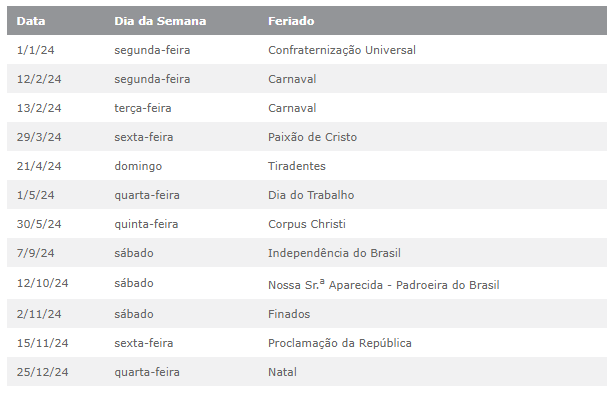Screen dimensions: 616x398
Task: Select the 15/11/24 date cell
Action: pos(42,343)
